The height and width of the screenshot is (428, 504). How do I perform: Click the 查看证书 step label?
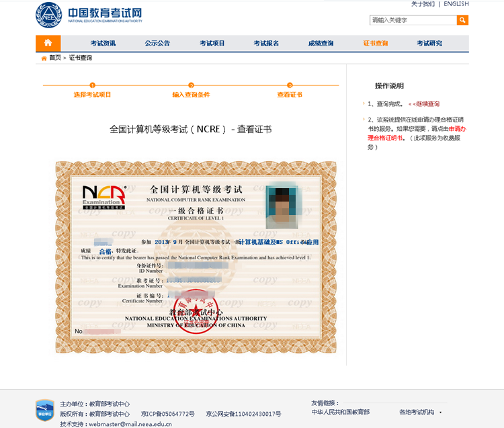(x=290, y=95)
